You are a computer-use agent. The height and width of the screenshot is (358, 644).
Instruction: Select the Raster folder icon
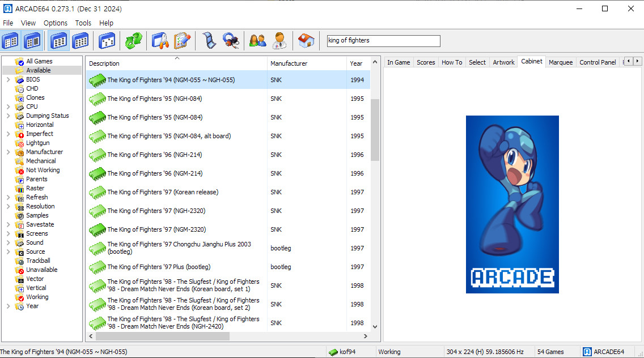pos(19,188)
